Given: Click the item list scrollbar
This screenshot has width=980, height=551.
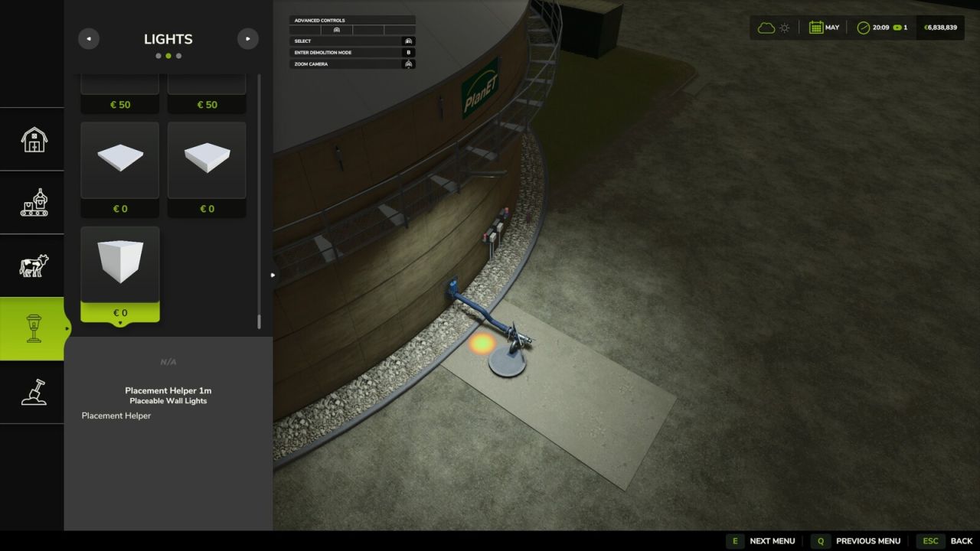Looking at the screenshot, I should click(x=259, y=199).
